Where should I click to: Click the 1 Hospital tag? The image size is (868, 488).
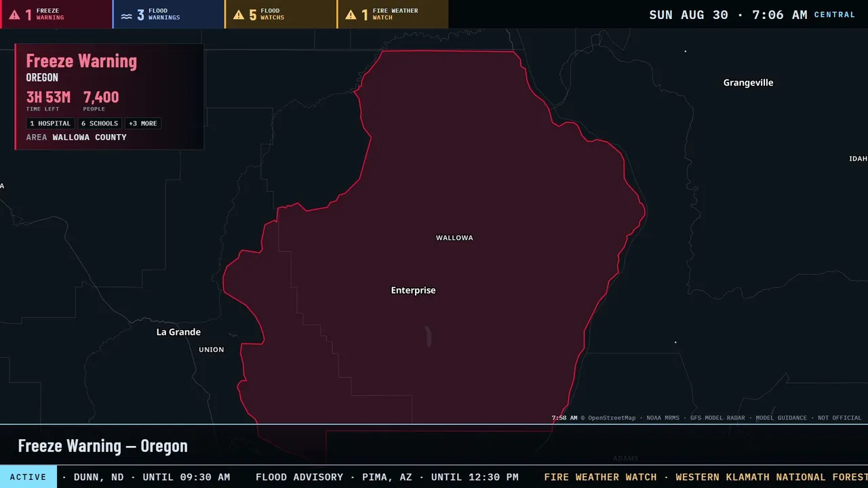(x=50, y=123)
